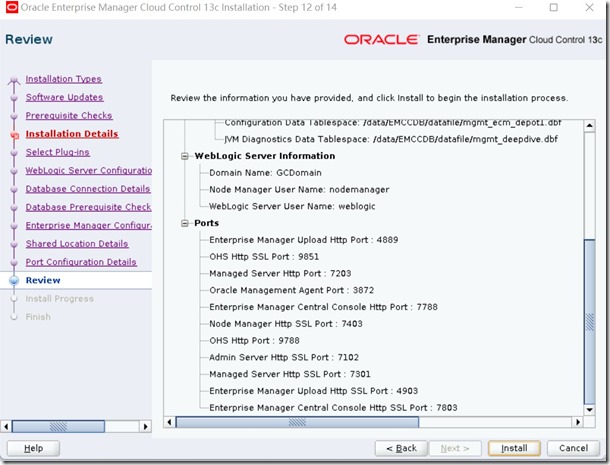The height and width of the screenshot is (465, 610).
Task: Click step list horizontal scroll left arrow
Action: 6,426
